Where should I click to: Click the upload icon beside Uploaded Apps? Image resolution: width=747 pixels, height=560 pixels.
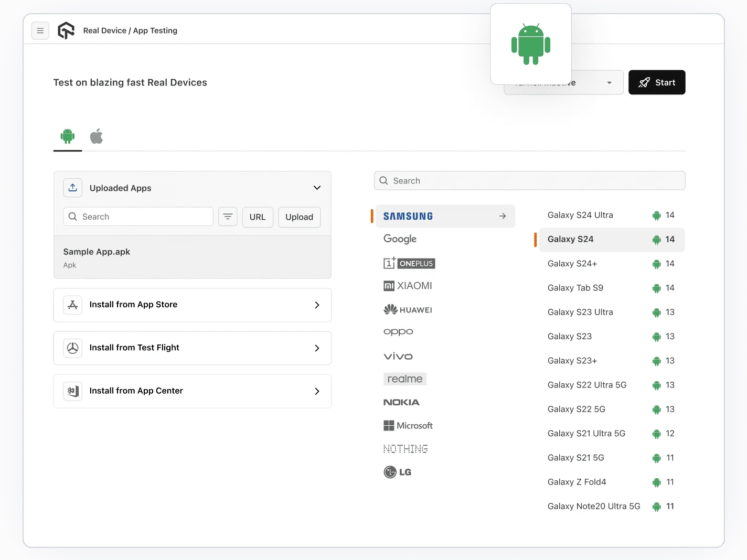(x=73, y=187)
